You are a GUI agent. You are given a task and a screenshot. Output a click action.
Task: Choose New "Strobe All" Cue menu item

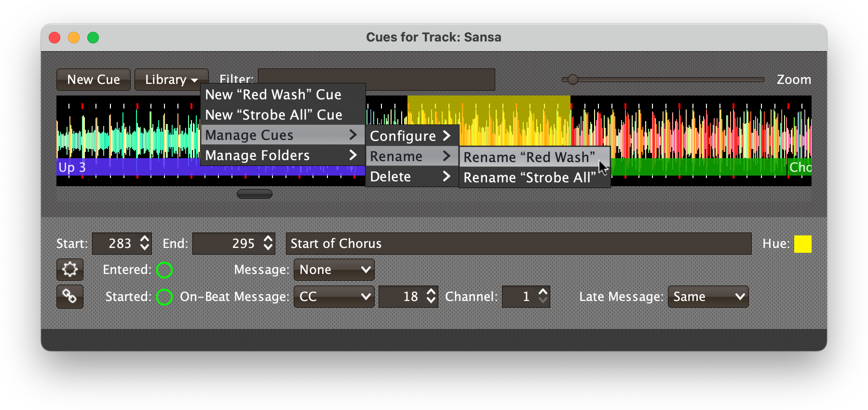click(x=283, y=115)
